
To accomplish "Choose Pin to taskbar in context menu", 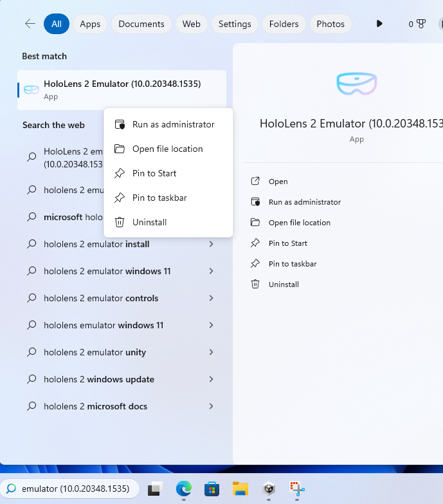I will (x=168, y=198).
